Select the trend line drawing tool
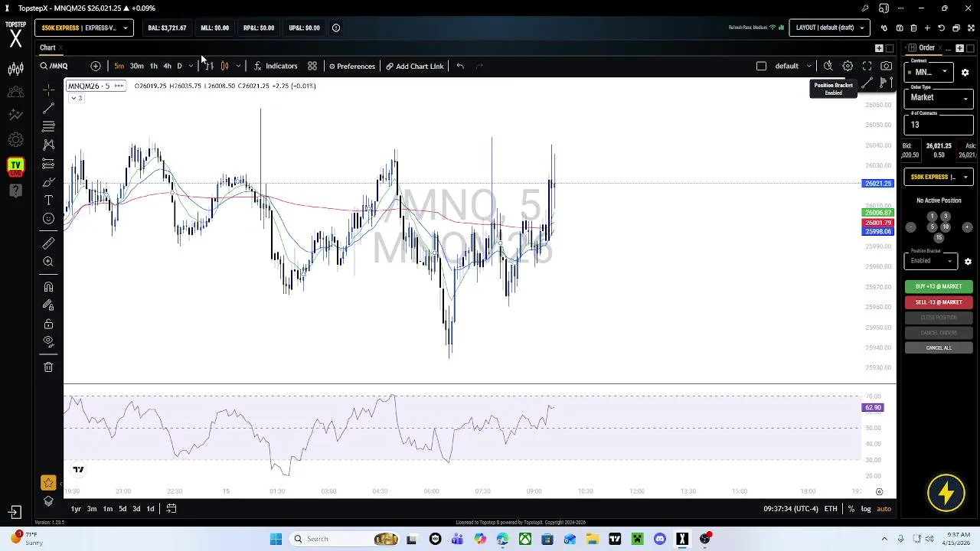The image size is (980, 551). click(x=48, y=108)
